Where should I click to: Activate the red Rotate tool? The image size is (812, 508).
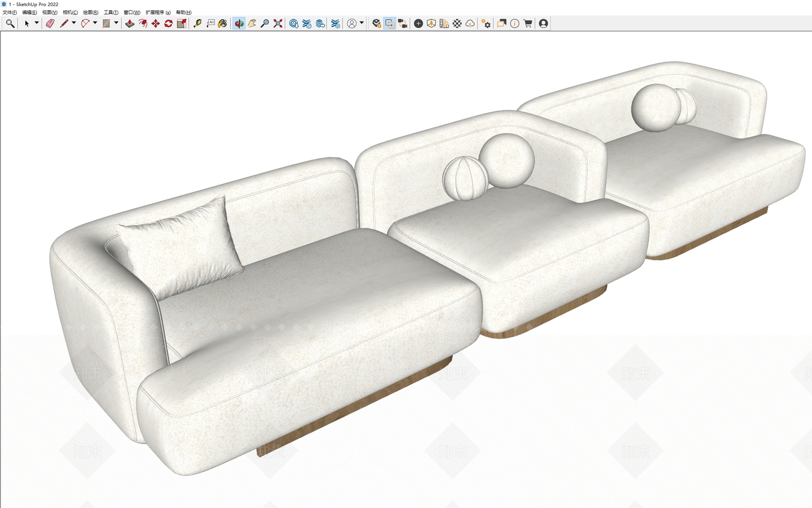point(168,23)
